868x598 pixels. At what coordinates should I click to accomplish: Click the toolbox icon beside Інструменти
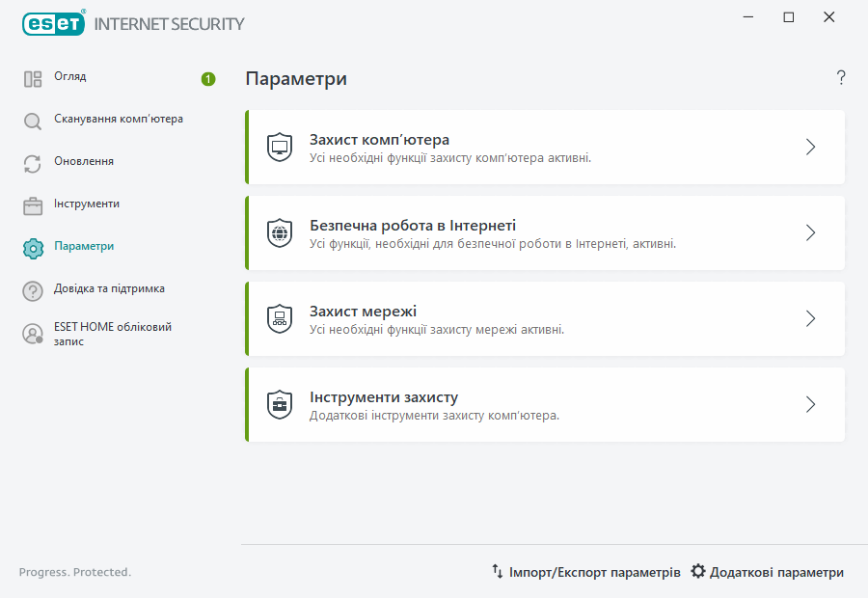point(32,204)
